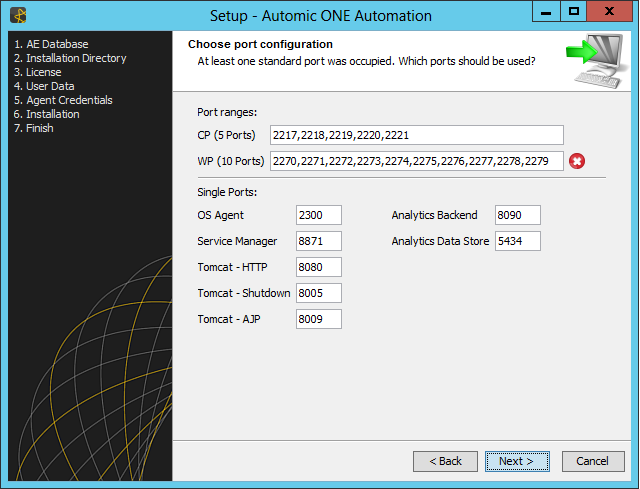The image size is (640, 489).
Task: Click the 'Tomcat - HTTP' label
Action: [x=232, y=267]
